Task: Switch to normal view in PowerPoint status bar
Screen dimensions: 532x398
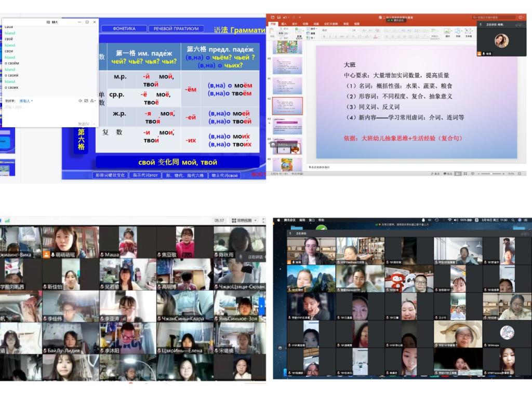Action: coord(458,174)
